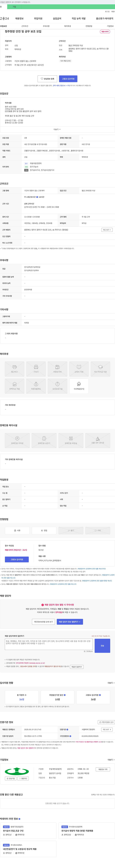The height and width of the screenshot is (868, 115).
Task: Click the 주택자금 지원 welfare icon
Action: click(14, 386)
